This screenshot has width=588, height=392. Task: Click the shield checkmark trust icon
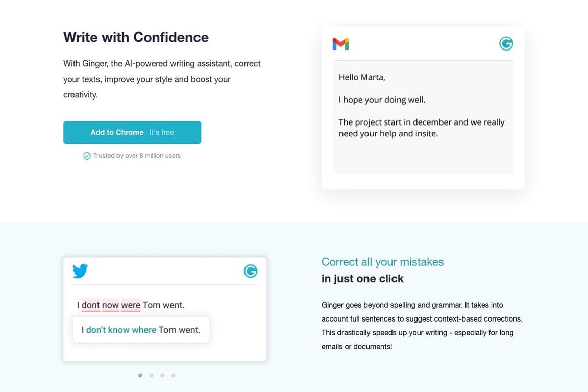[x=87, y=156]
